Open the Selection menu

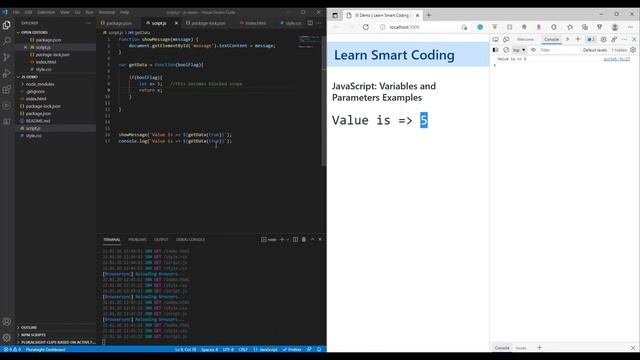coord(46,12)
